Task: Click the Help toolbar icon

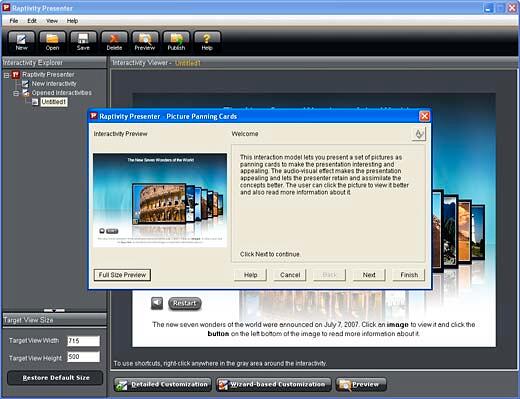Action: (207, 42)
